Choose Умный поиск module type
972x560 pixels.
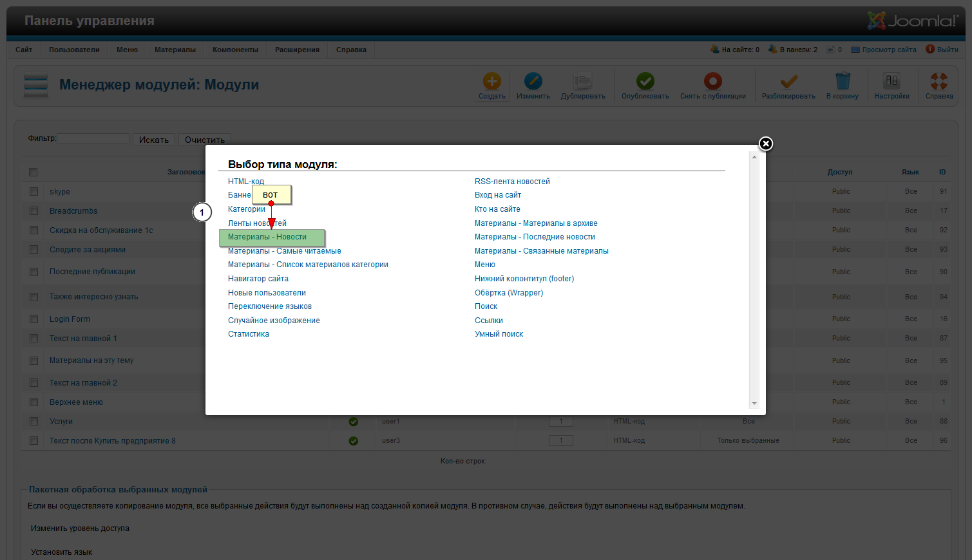(499, 334)
